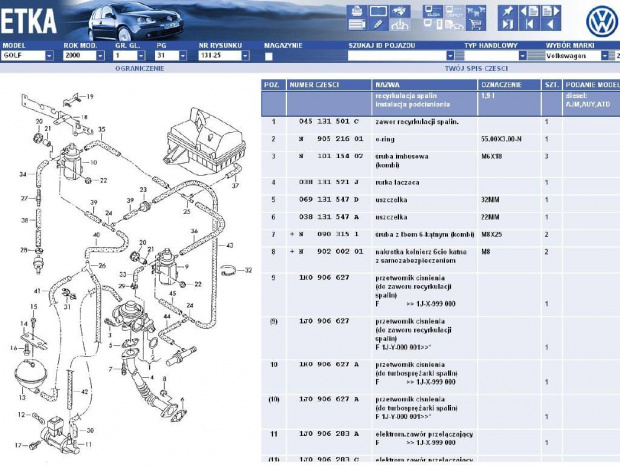This screenshot has width=620, height=468.
Task: Open the MODEL dropdown showing GOLF
Action: coord(27,55)
